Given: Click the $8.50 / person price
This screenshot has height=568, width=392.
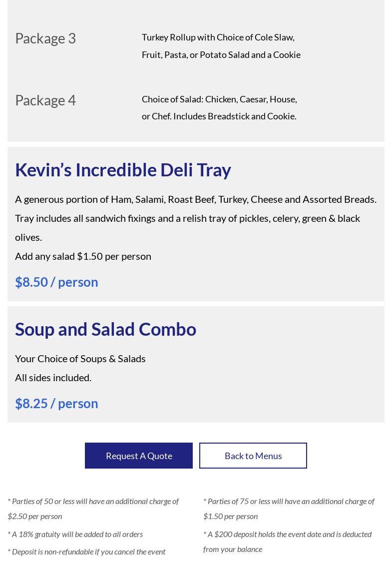Looking at the screenshot, I should click(56, 282).
